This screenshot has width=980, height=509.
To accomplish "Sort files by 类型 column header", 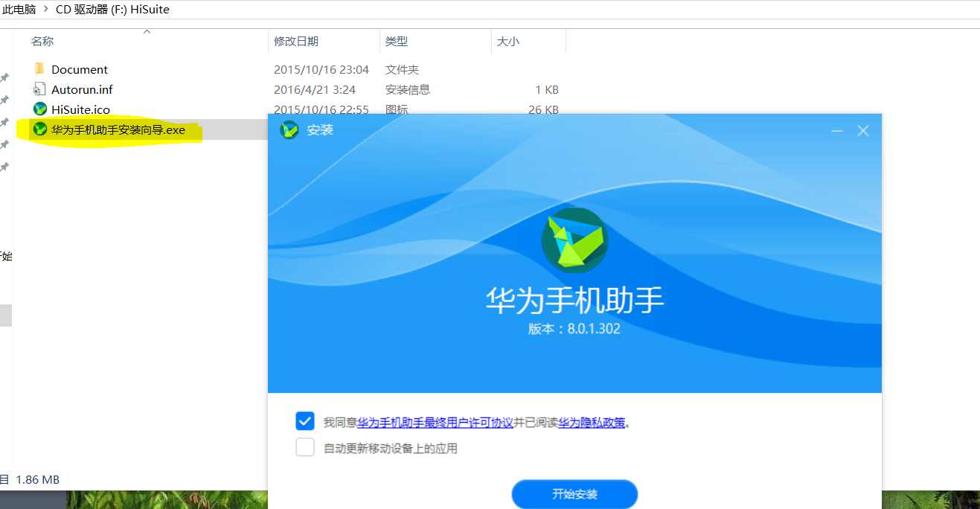I will point(397,42).
